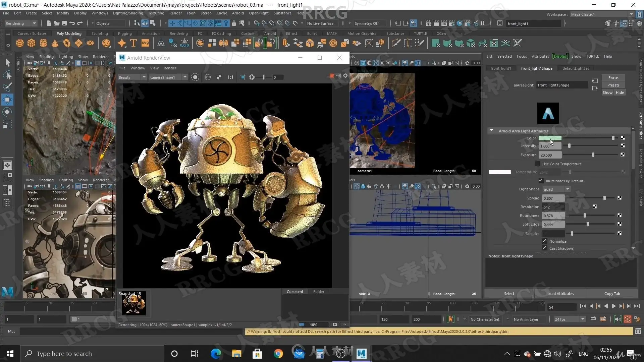Image resolution: width=644 pixels, height=362 pixels.
Task: Toggle the Cast Shadows checkbox
Action: click(x=544, y=248)
